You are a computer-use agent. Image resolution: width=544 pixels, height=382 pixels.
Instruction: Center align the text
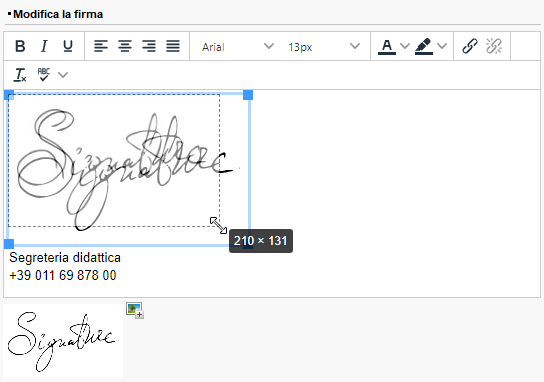click(x=125, y=46)
